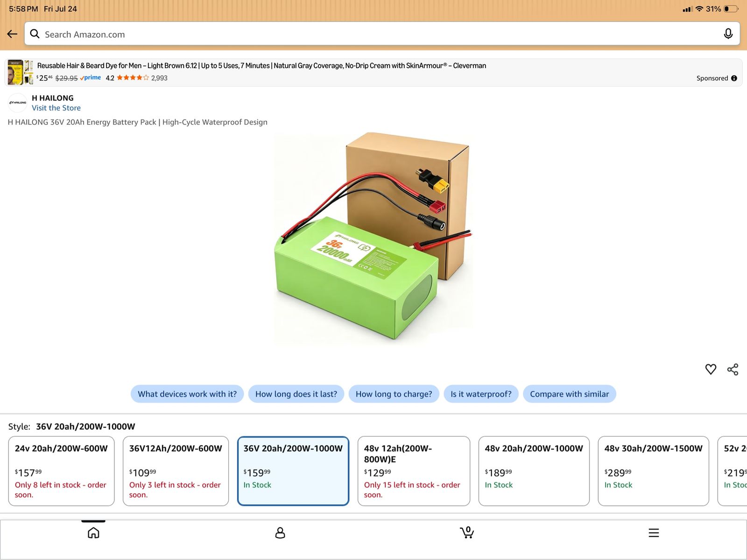Select the 36V12Ah/200W-600W style option

point(176,471)
